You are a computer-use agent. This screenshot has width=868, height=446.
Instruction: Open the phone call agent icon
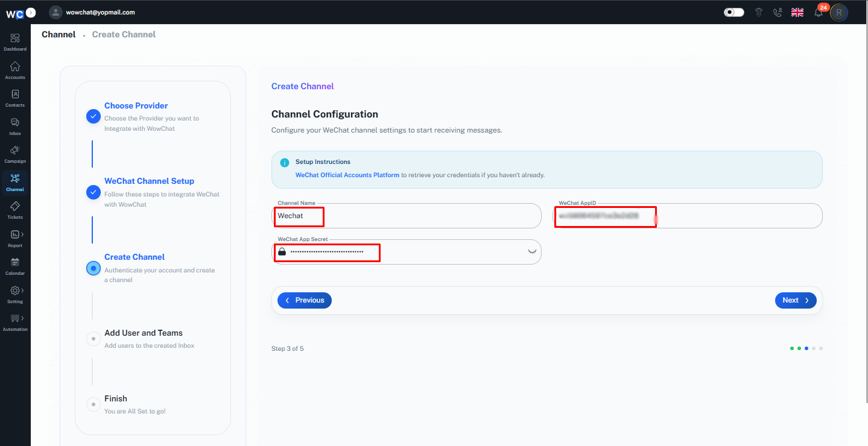pyautogui.click(x=778, y=12)
